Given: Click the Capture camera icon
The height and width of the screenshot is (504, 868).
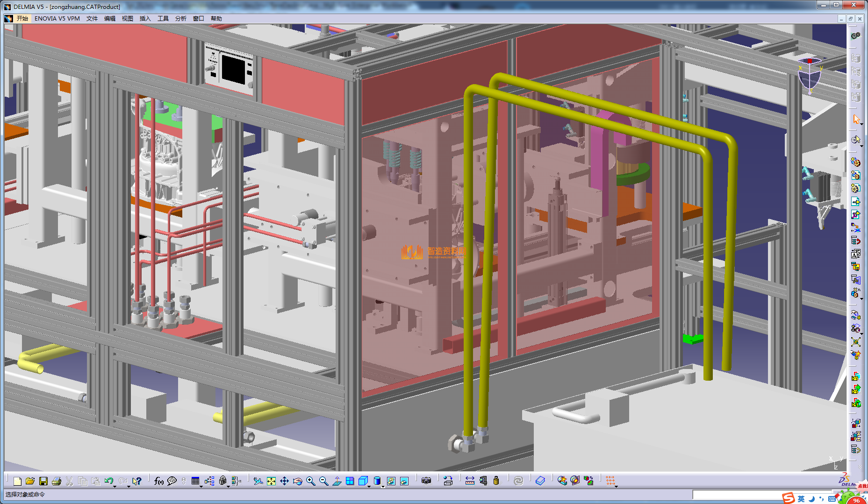Looking at the screenshot, I should coord(426,481).
